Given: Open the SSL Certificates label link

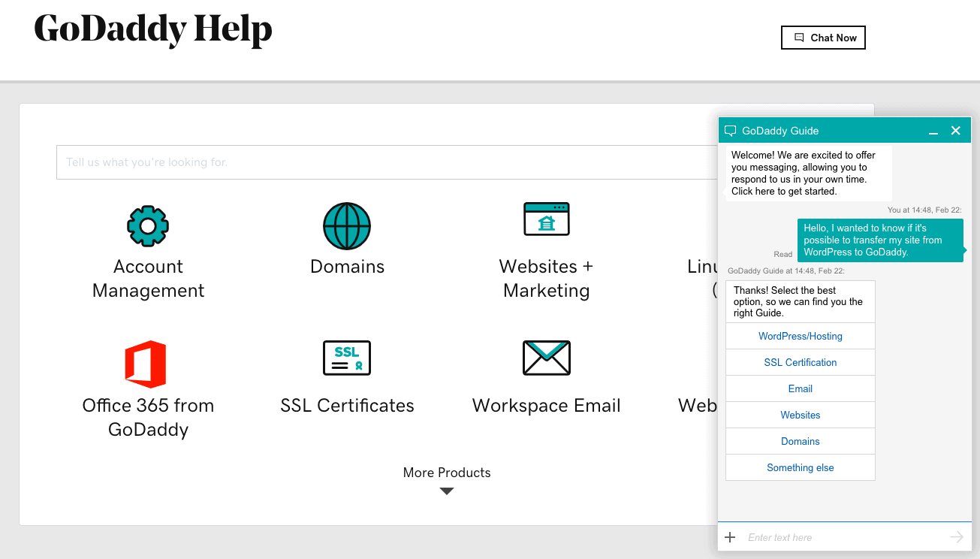Looking at the screenshot, I should pyautogui.click(x=347, y=406).
